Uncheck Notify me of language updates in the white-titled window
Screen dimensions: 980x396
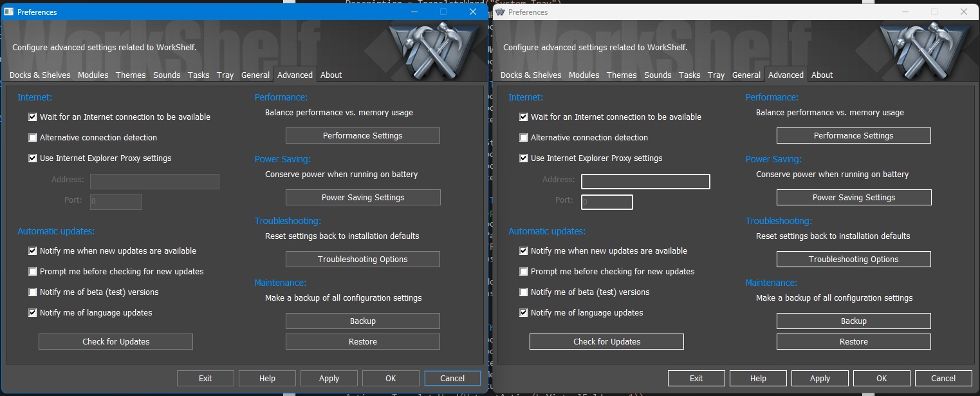tap(524, 313)
